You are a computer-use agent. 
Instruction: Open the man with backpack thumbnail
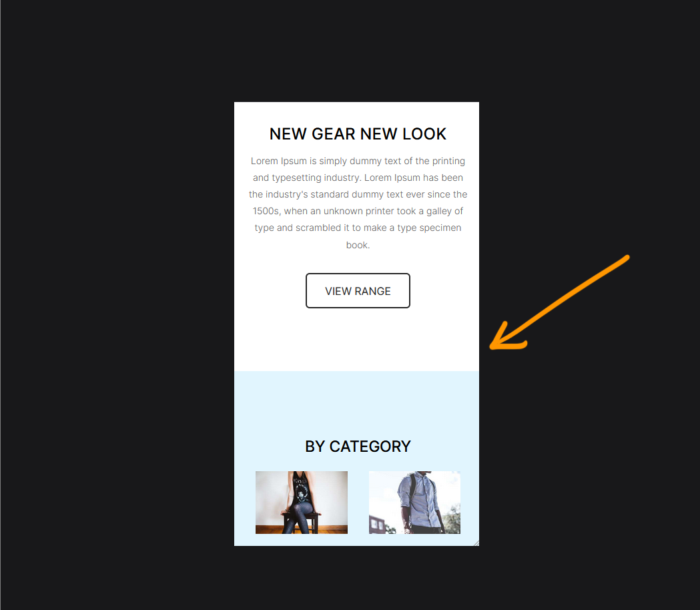(415, 503)
